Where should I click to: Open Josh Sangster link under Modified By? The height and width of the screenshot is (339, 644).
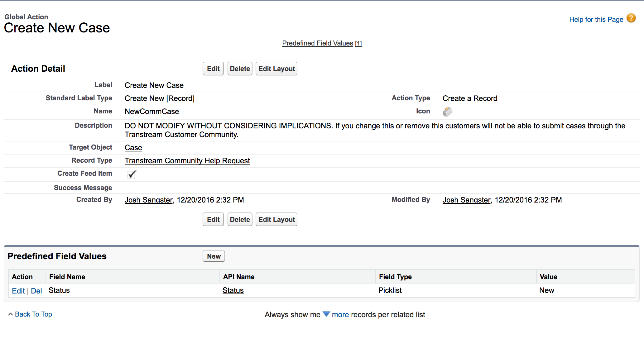(x=466, y=200)
